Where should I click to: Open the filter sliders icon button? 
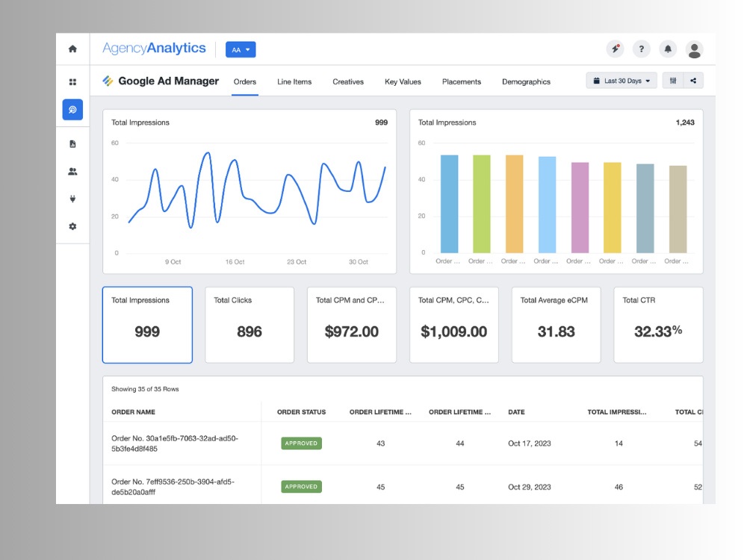point(673,81)
